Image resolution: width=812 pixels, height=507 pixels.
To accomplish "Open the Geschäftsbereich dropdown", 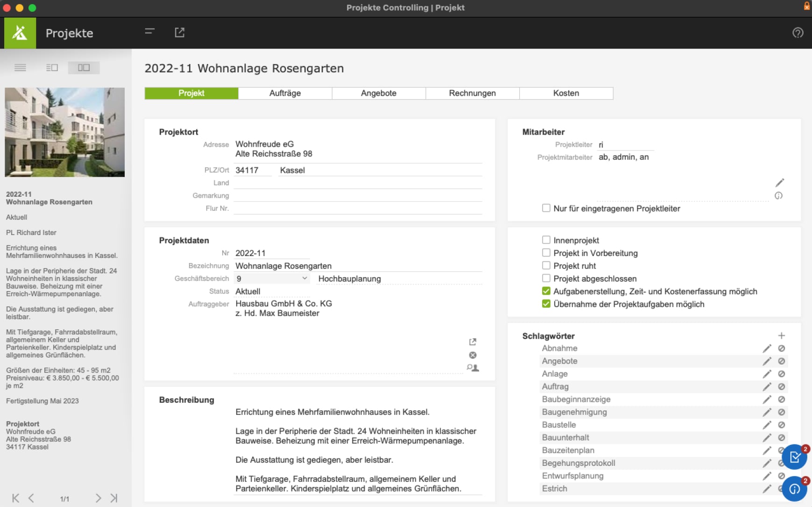I will pos(304,278).
